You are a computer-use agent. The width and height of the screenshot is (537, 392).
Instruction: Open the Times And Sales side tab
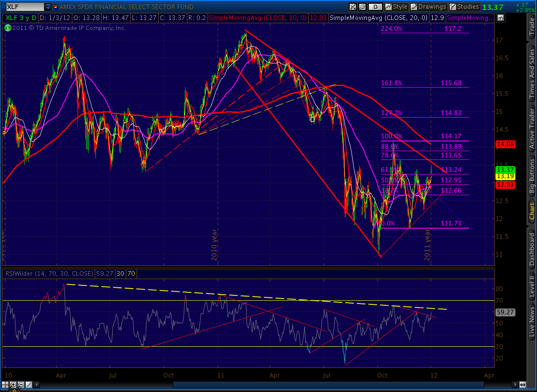[x=532, y=73]
